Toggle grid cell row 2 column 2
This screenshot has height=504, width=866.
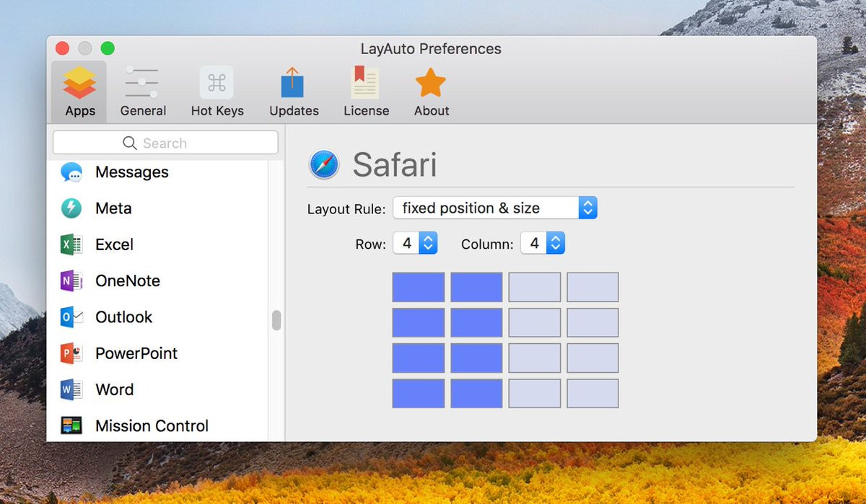476,322
